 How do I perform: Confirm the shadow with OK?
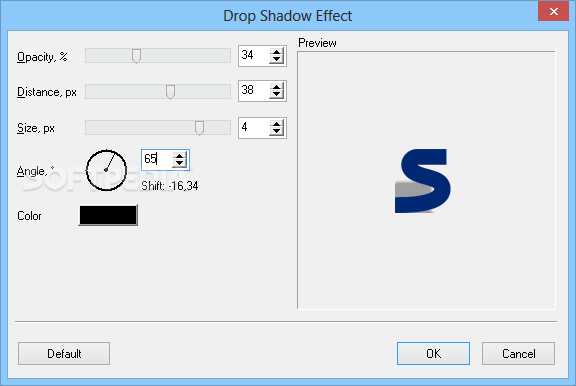(433, 354)
